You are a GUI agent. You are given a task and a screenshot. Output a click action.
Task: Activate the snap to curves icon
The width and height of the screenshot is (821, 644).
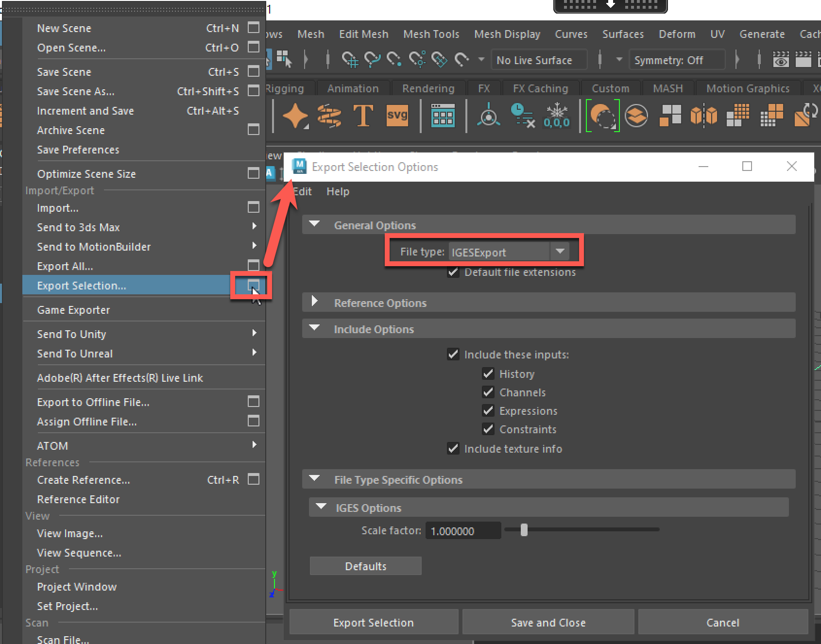click(x=372, y=59)
